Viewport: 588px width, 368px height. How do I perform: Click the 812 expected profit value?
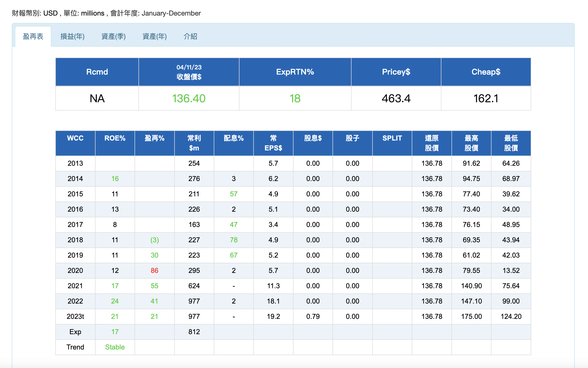click(194, 332)
